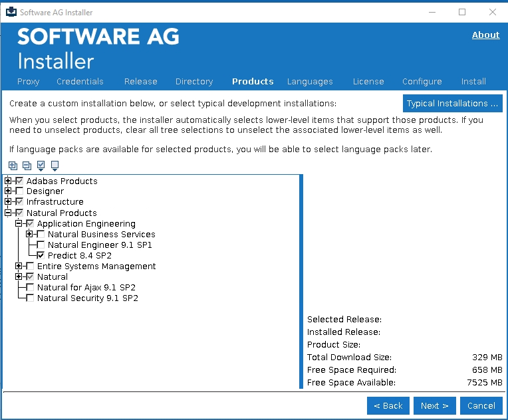
Task: Click the Software AG Installer title bar icon
Action: click(x=11, y=12)
